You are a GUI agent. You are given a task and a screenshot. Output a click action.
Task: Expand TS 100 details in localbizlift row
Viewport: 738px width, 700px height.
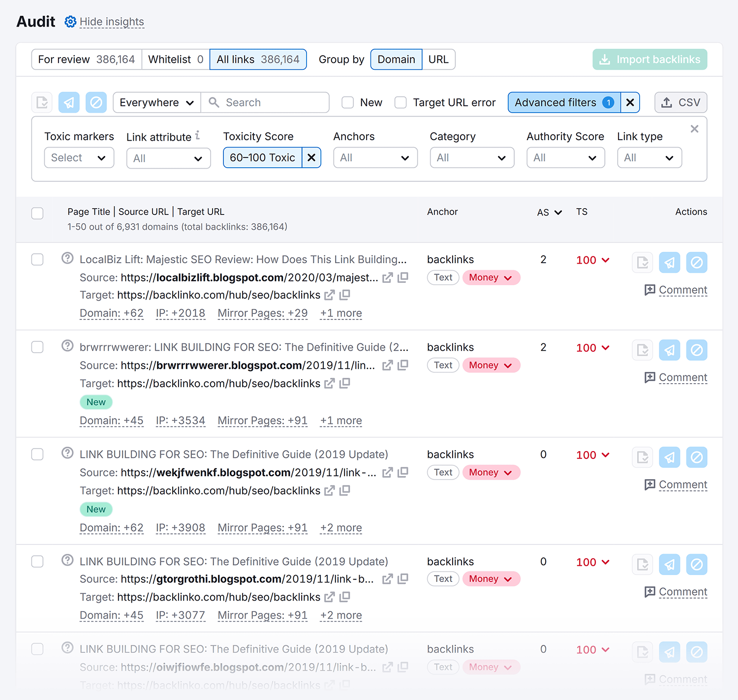[593, 260]
